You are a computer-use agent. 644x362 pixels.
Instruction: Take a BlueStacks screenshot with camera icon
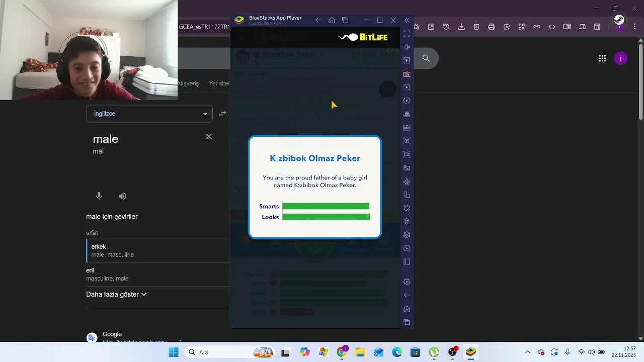coord(407,141)
